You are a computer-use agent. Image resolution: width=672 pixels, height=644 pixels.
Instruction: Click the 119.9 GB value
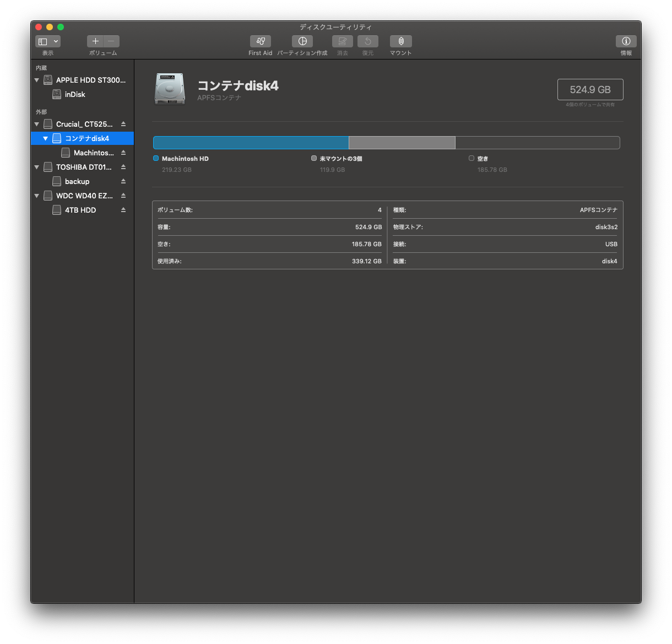[332, 170]
